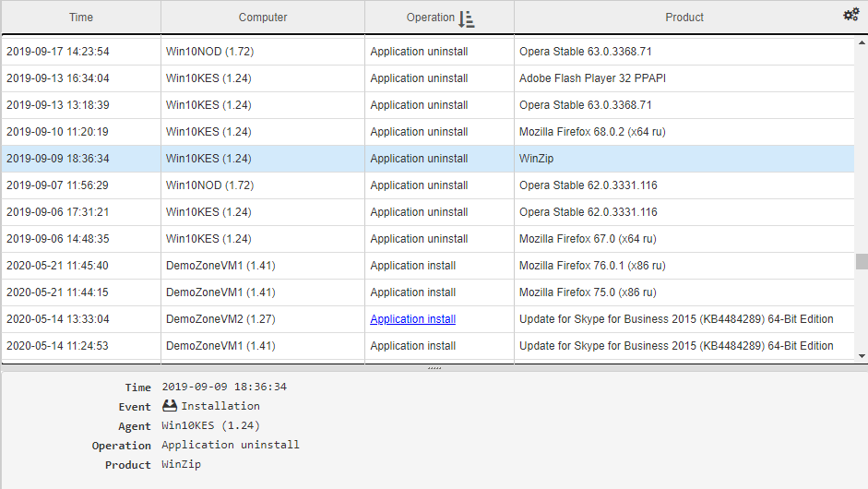Click the WinZip product cell in the table
The width and height of the screenshot is (868, 489).
point(684,159)
